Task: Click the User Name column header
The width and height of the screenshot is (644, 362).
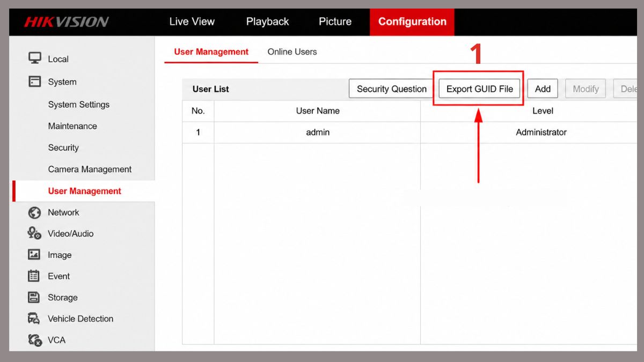Action: (x=318, y=110)
